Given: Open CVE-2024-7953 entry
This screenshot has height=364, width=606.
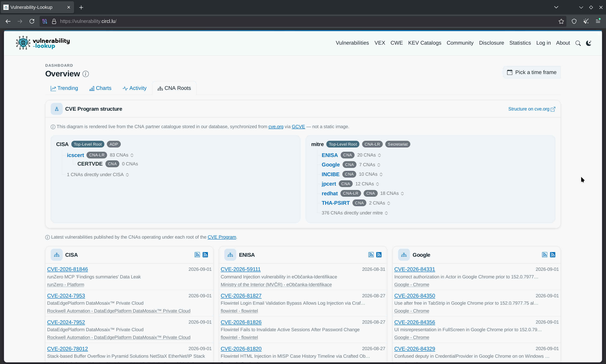Looking at the screenshot, I should pos(66,296).
